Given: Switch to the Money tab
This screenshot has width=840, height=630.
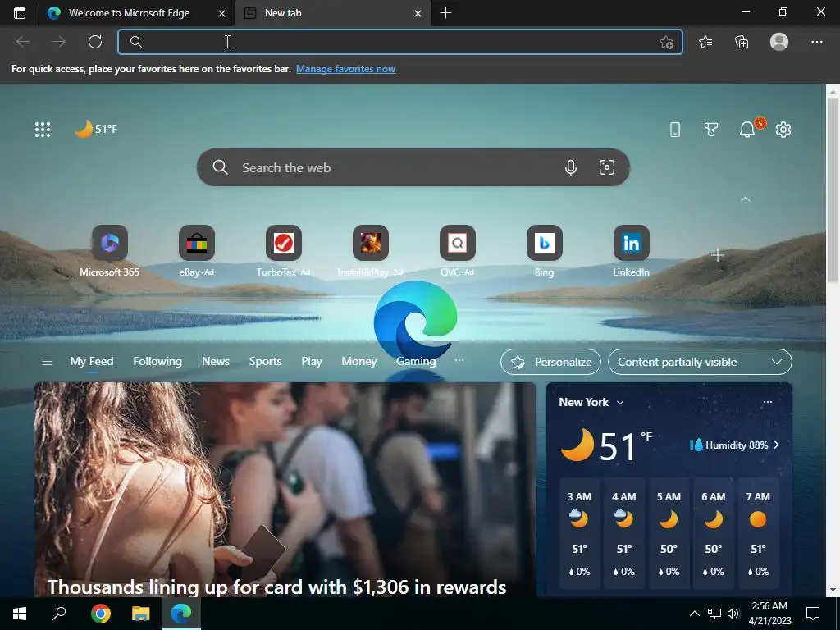Looking at the screenshot, I should 359,362.
